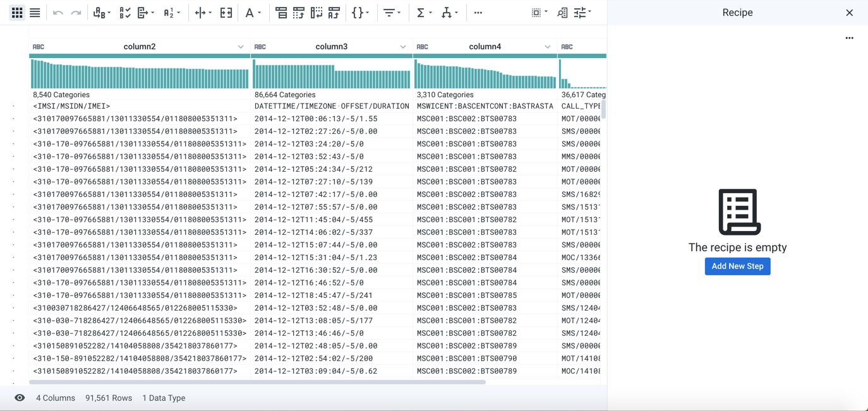Expand the column2 header dropdown
Image resolution: width=868 pixels, height=411 pixels.
click(241, 47)
